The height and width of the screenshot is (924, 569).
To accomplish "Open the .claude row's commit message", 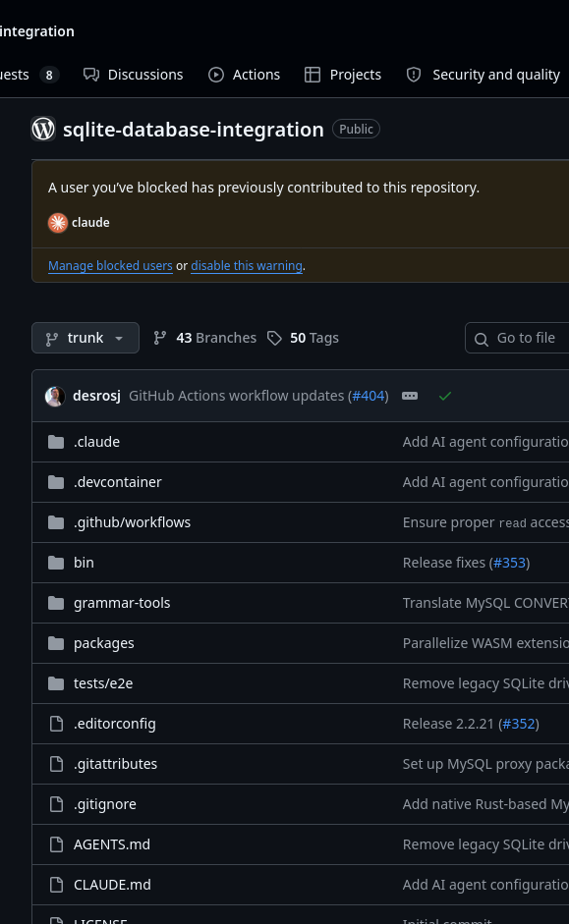I will (x=485, y=442).
